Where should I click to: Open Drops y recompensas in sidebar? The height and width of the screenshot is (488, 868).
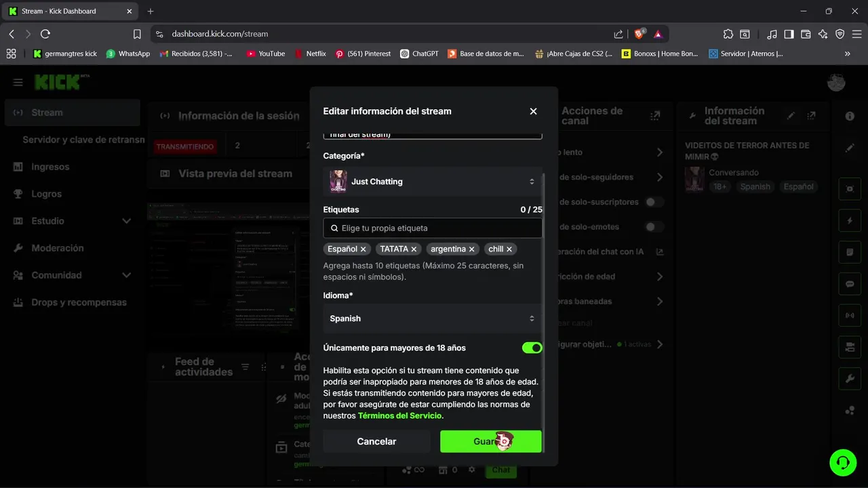pos(73,302)
